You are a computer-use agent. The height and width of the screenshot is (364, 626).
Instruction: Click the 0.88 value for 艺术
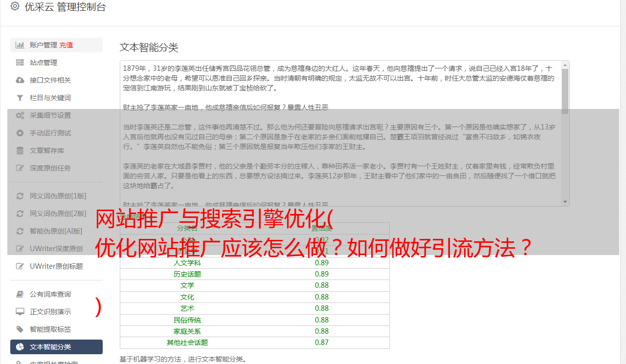coord(322,308)
